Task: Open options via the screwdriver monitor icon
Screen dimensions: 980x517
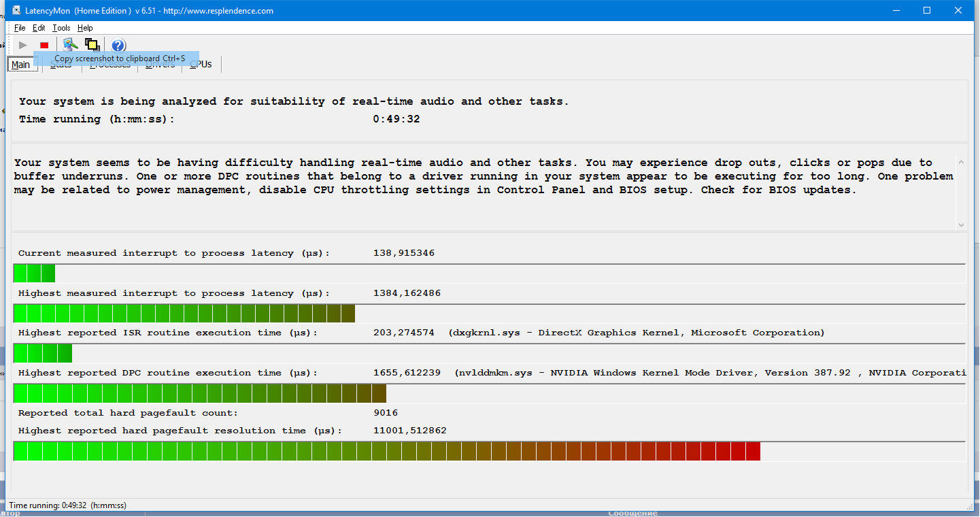Action: click(x=69, y=45)
